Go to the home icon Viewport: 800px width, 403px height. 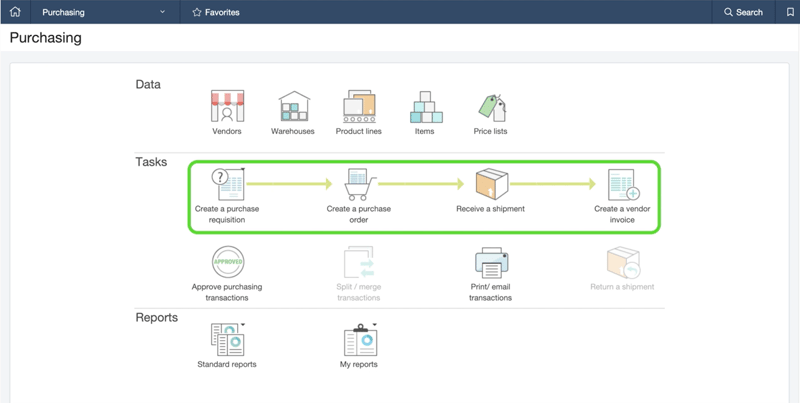pyautogui.click(x=15, y=12)
